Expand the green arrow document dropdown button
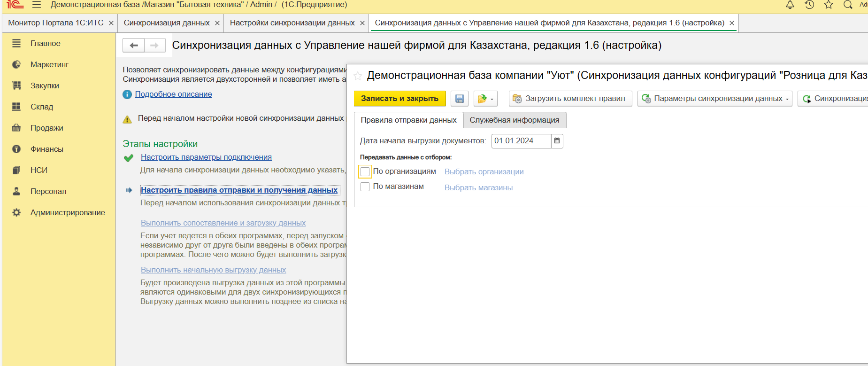Screen dimensions: 868x366 [485, 99]
